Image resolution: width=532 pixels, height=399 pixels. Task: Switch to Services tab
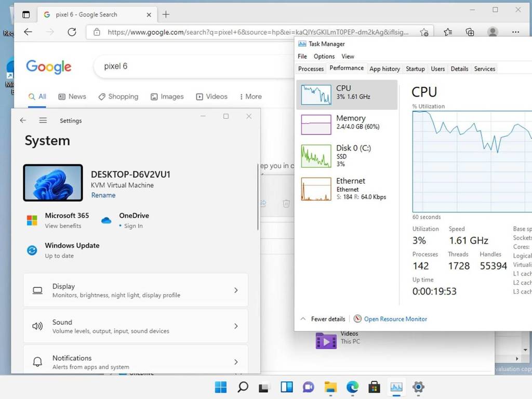[x=485, y=69]
